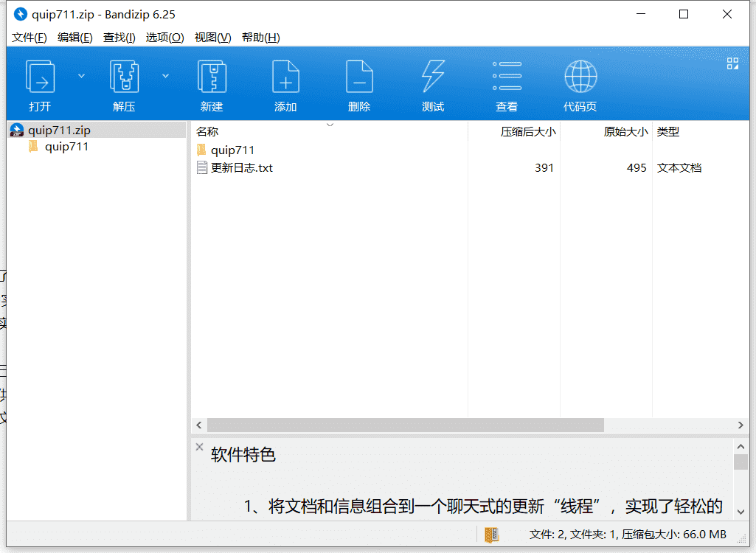The width and height of the screenshot is (756, 553).
Task: Maximize the Bandizip window
Action: tap(684, 15)
